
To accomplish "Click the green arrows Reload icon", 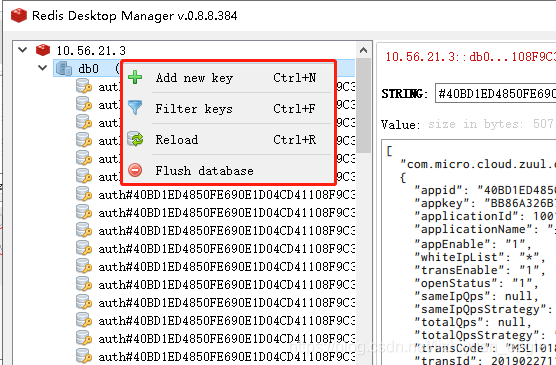I will tap(135, 139).
